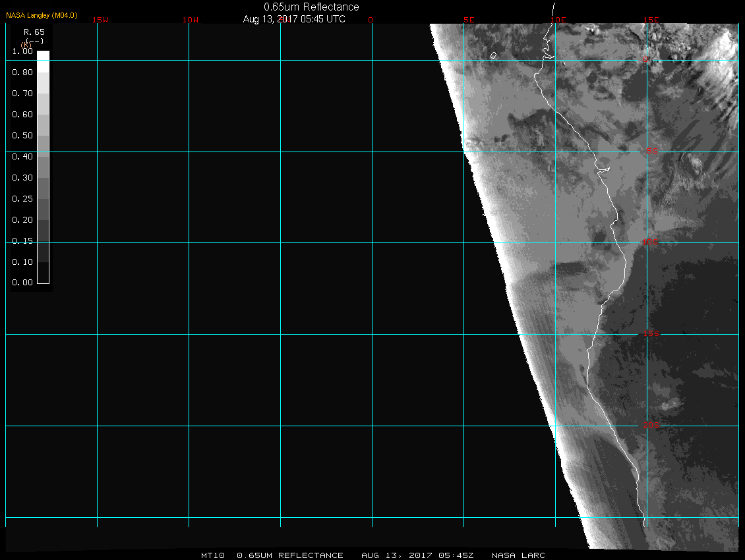This screenshot has width=745, height=560.
Task: Click the 0.00 value on the legend
Action: coord(22,283)
